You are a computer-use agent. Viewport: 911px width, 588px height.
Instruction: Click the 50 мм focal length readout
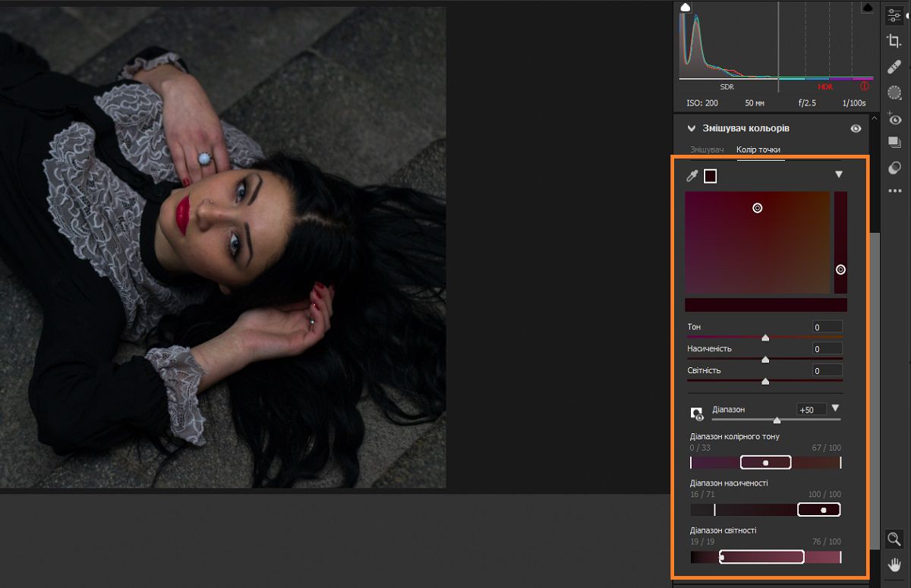755,102
